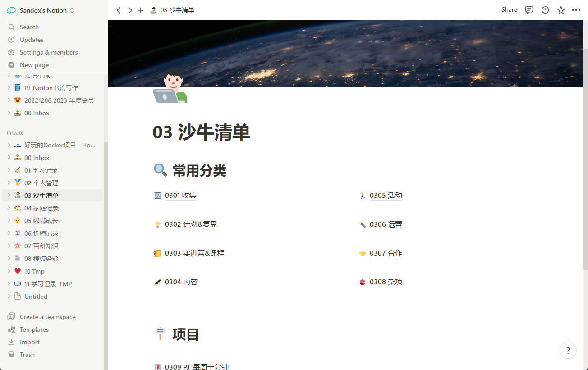
Task: Expand the 20221206 2023 年度会员 toggle
Action: point(9,100)
